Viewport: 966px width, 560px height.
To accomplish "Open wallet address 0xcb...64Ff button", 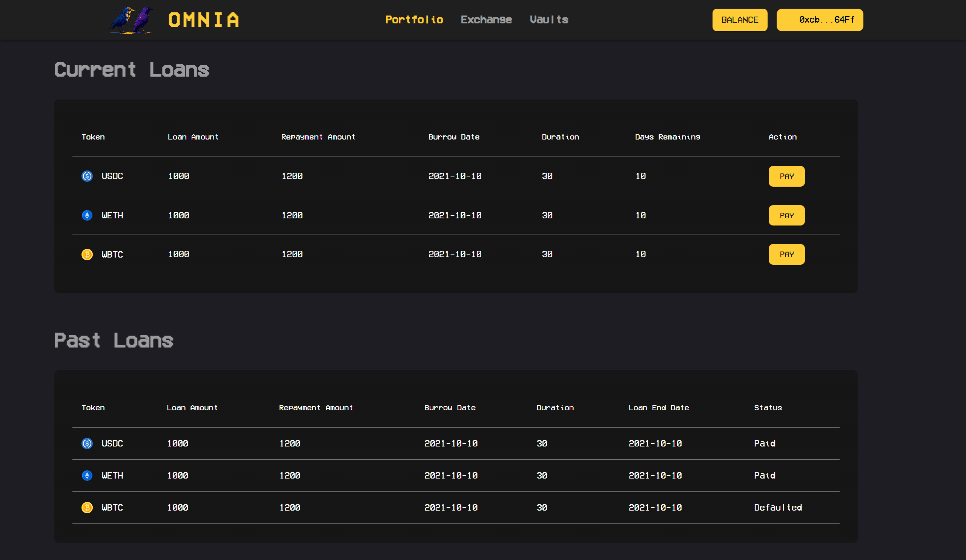I will (820, 20).
